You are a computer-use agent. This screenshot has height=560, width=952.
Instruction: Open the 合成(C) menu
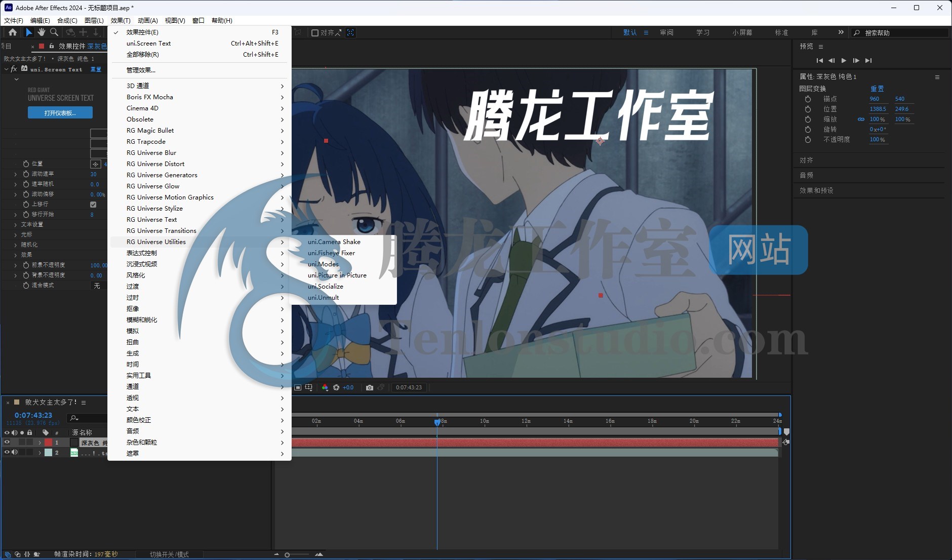[x=67, y=21]
